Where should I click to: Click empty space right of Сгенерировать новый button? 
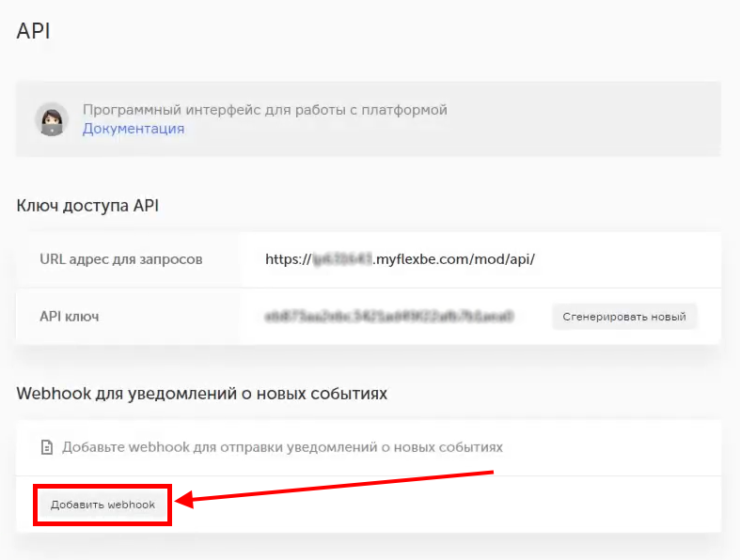pos(709,317)
